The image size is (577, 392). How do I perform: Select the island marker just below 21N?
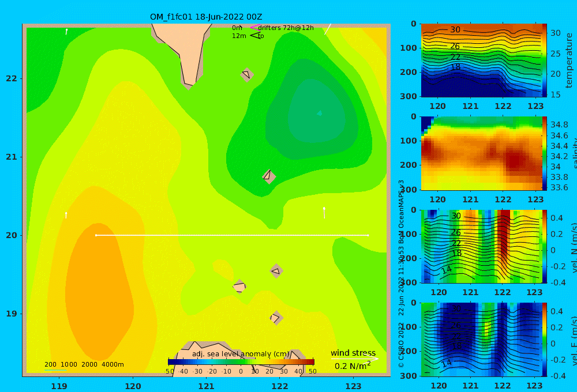click(x=269, y=176)
